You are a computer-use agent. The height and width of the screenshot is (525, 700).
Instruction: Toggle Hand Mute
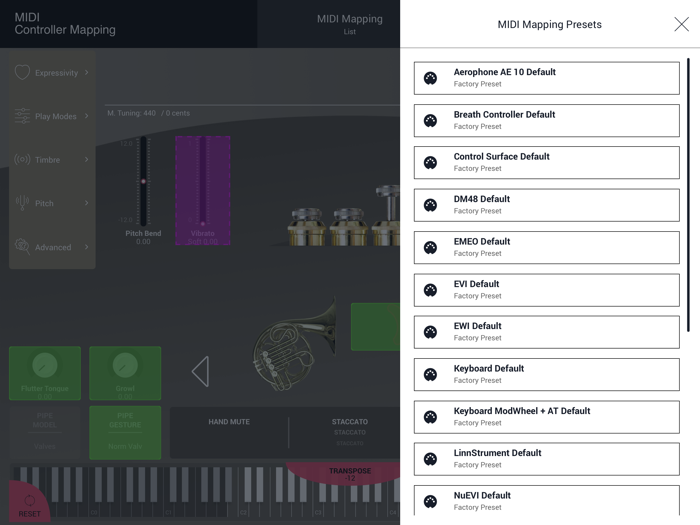tap(229, 431)
